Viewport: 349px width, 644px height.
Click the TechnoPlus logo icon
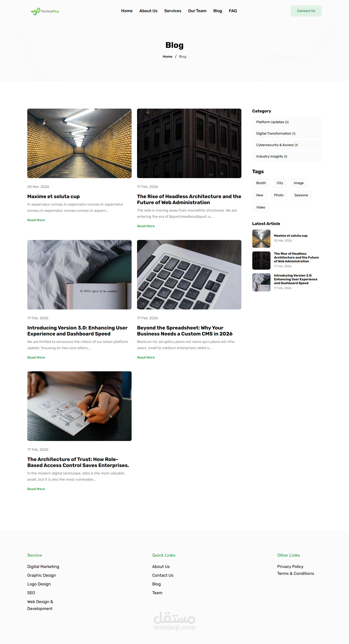[35, 11]
